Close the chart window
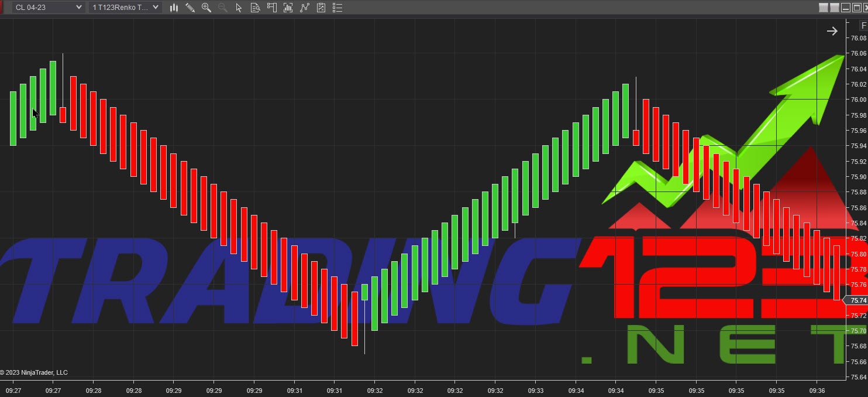The image size is (868, 397). point(865,8)
